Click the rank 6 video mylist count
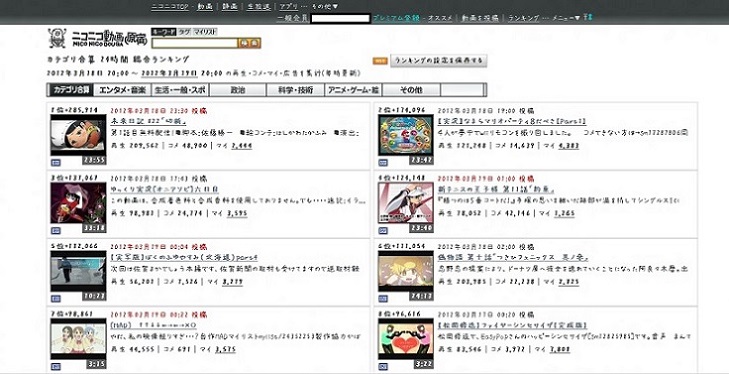 click(x=568, y=282)
